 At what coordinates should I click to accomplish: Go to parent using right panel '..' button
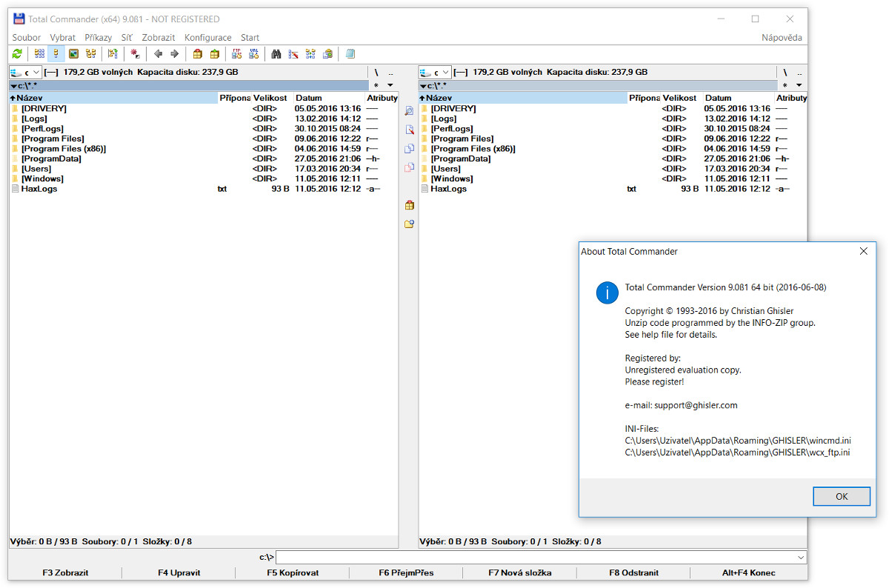tap(799, 73)
